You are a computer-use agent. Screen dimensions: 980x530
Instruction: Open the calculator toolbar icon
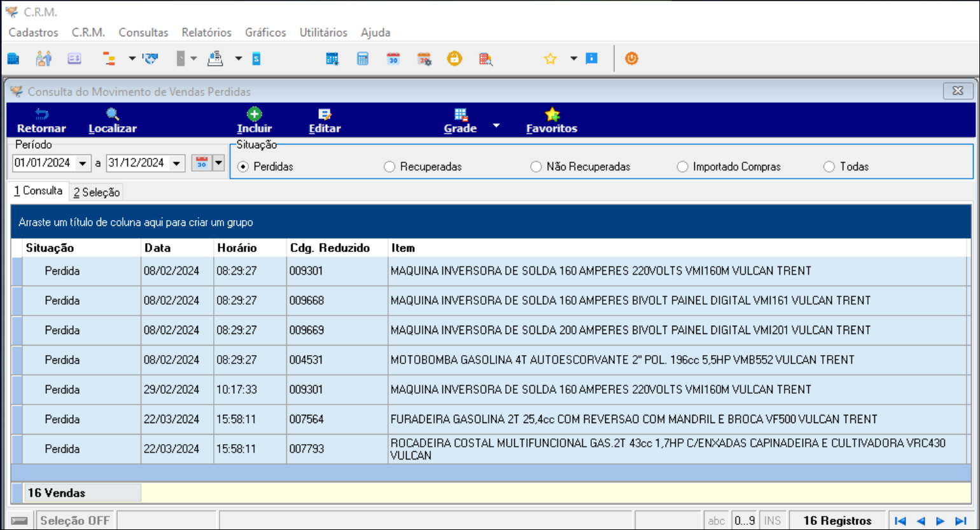[x=363, y=59]
